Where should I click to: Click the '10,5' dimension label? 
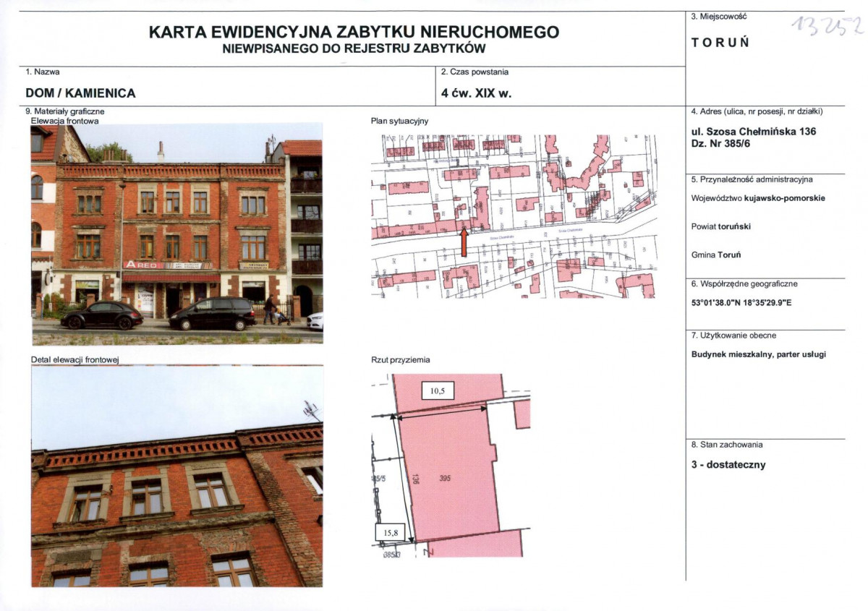(437, 390)
